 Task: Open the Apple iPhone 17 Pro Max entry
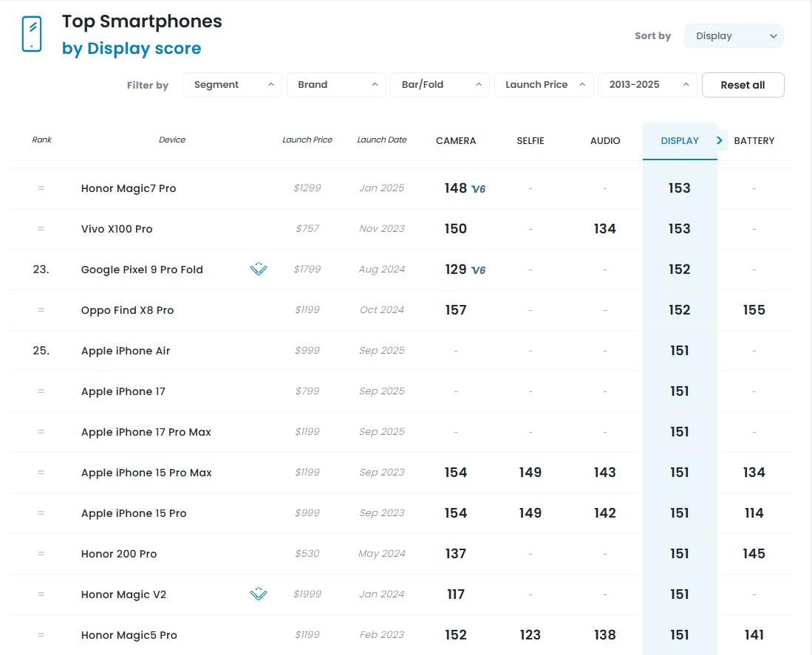click(x=146, y=432)
